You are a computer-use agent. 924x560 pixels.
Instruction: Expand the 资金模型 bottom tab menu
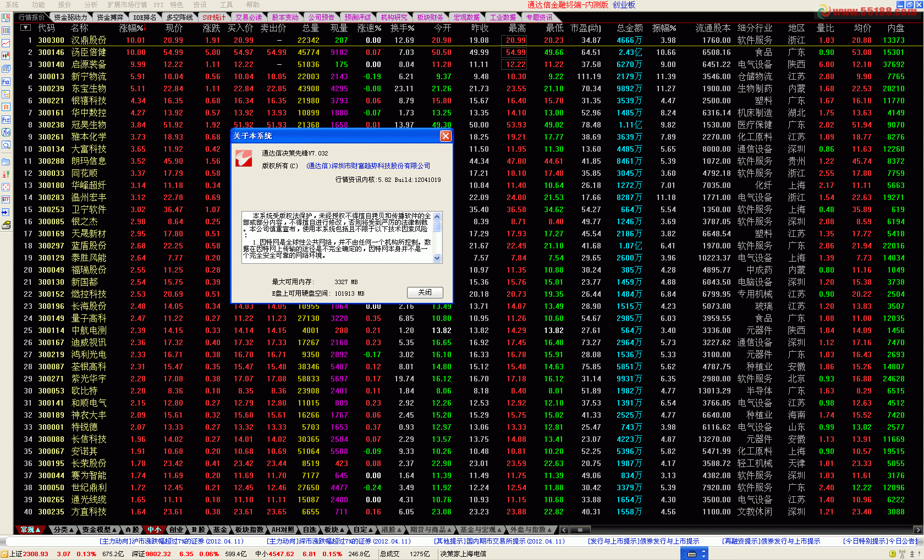tap(99, 530)
